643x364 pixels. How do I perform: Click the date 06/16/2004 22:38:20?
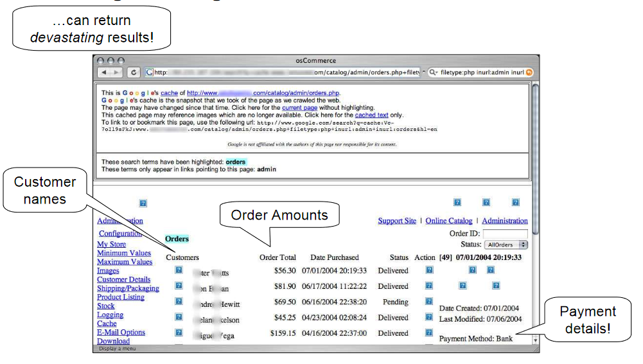tap(334, 302)
